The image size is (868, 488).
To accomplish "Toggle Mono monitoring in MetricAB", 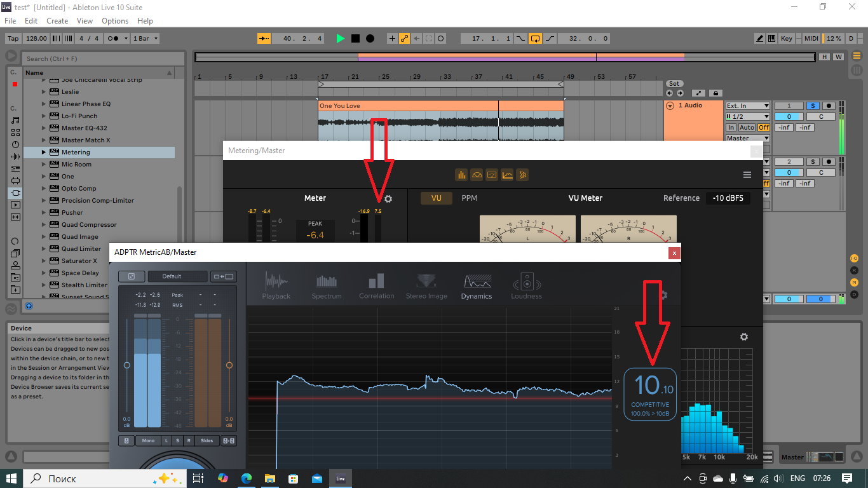I will point(148,440).
